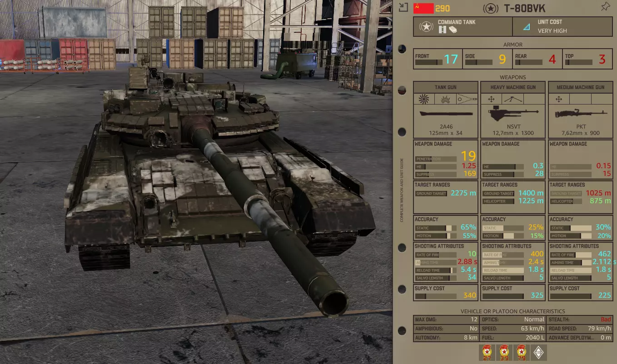Viewport: 617px width, 364px height.
Task: Click the Autonomy value 8 km
Action: [x=470, y=338]
